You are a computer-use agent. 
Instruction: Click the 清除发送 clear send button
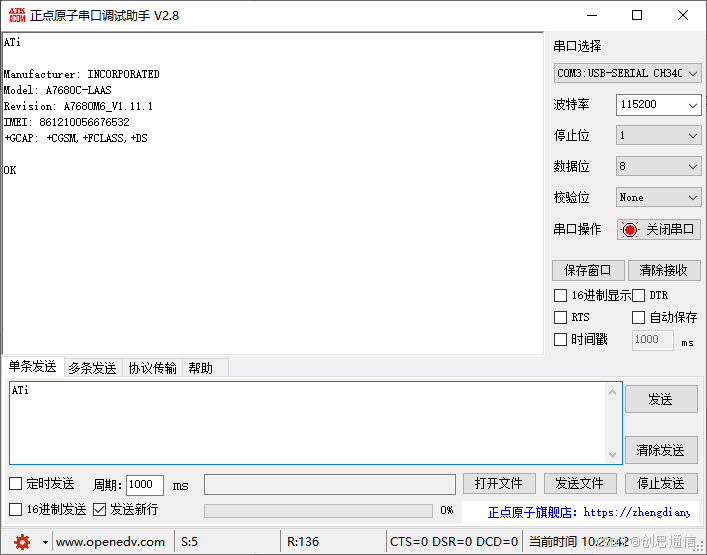pos(661,450)
